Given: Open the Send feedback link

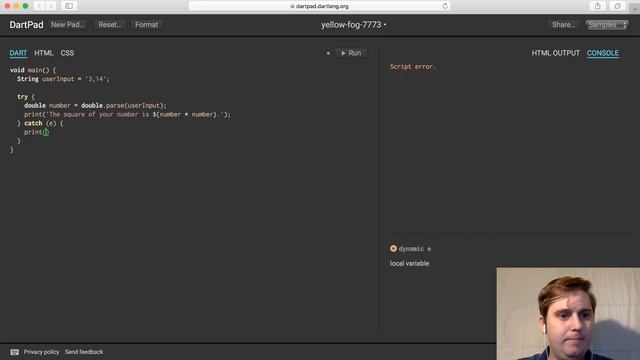Looking at the screenshot, I should pos(84,352).
